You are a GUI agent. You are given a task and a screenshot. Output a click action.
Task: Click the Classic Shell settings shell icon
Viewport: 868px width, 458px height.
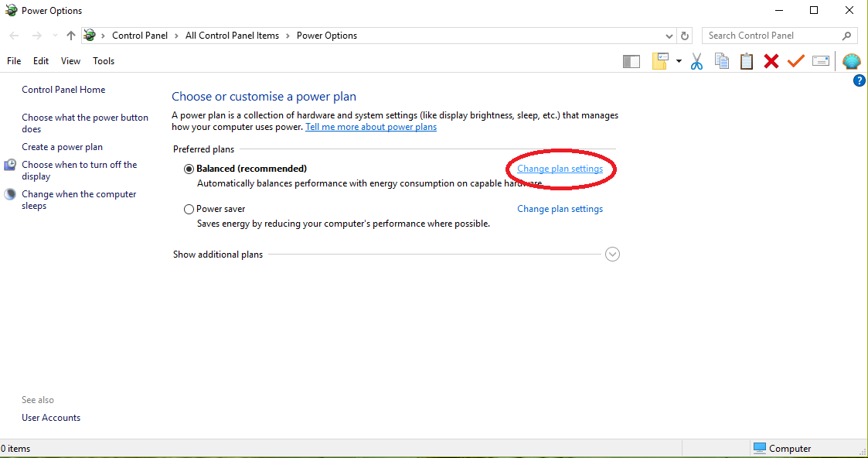click(x=851, y=61)
